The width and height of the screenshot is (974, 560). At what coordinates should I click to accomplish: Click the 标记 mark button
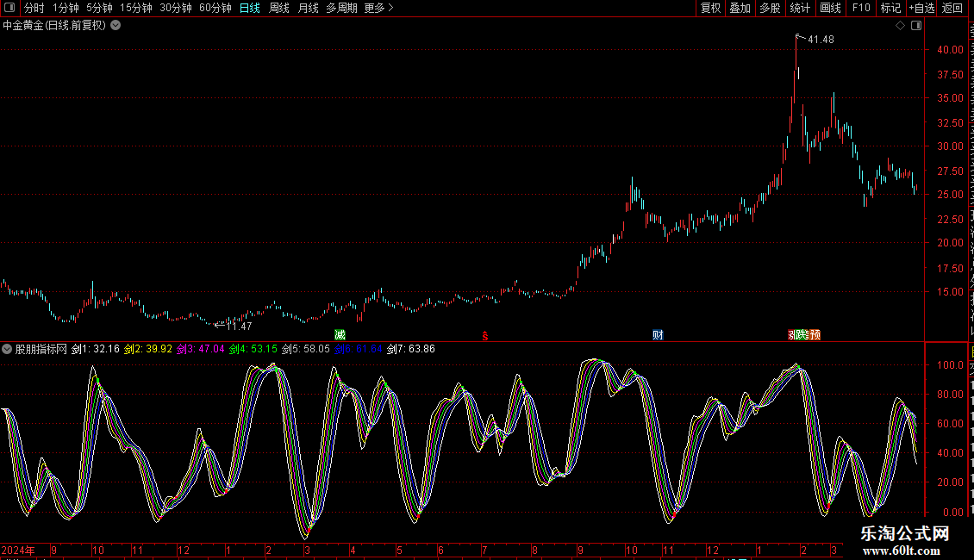coord(890,8)
